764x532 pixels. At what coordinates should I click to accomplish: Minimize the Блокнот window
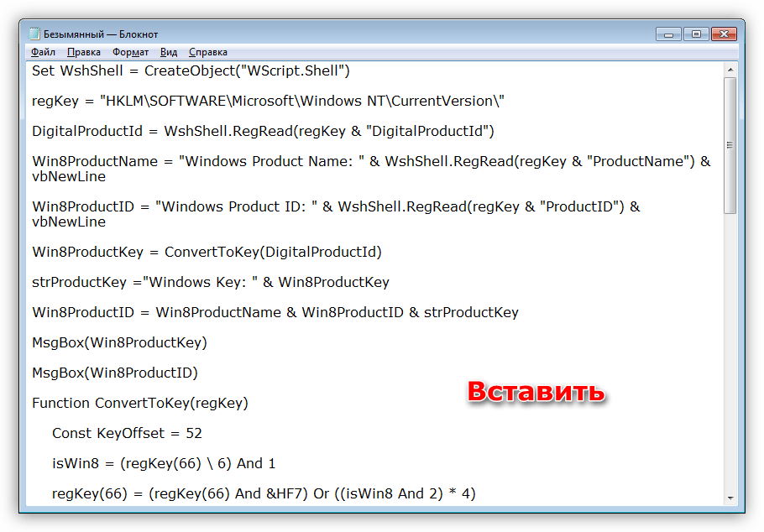pyautogui.click(x=668, y=34)
